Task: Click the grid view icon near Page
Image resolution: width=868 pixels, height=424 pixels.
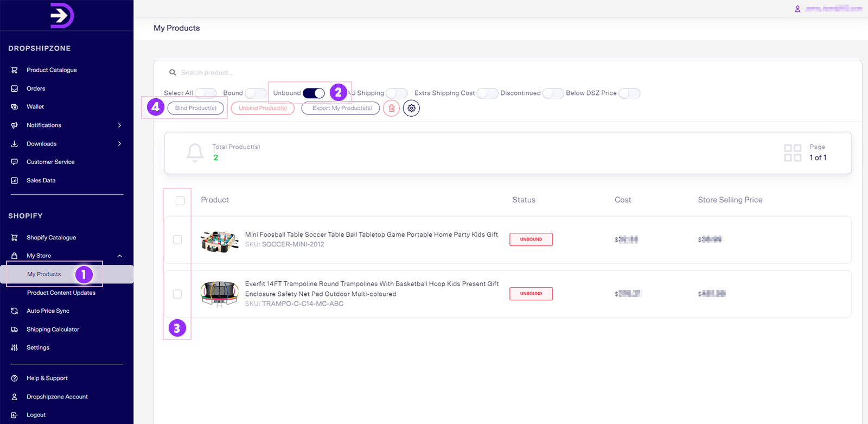Action: (793, 153)
